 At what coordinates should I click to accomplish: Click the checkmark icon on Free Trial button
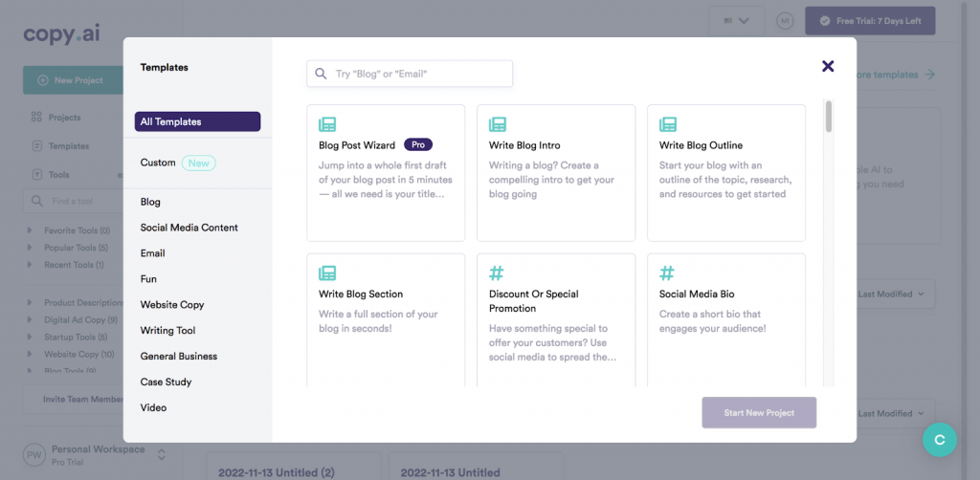coord(825,21)
